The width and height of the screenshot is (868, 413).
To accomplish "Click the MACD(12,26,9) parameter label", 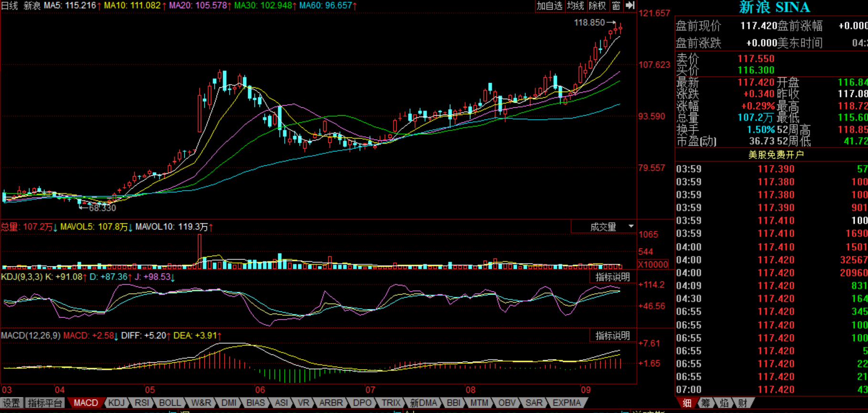I will [31, 336].
